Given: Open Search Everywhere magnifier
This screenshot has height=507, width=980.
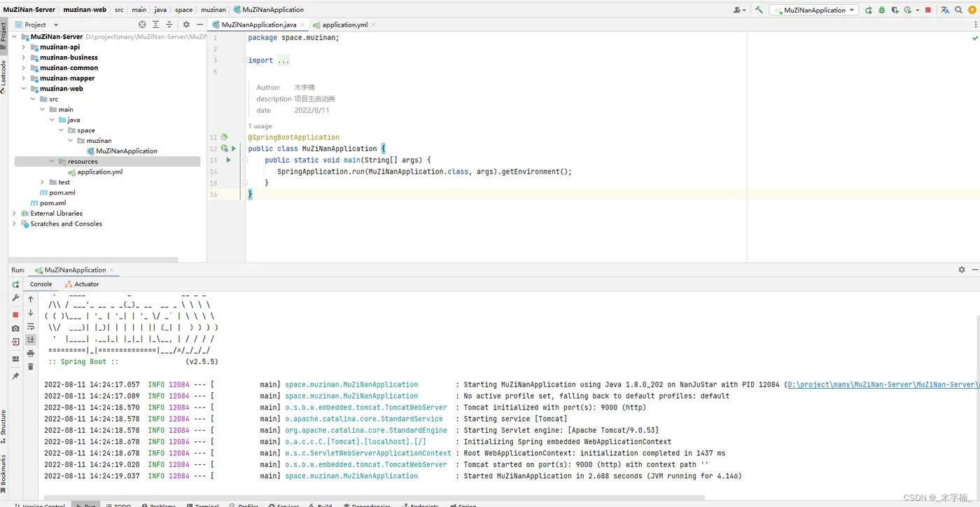Looking at the screenshot, I should pos(959,10).
